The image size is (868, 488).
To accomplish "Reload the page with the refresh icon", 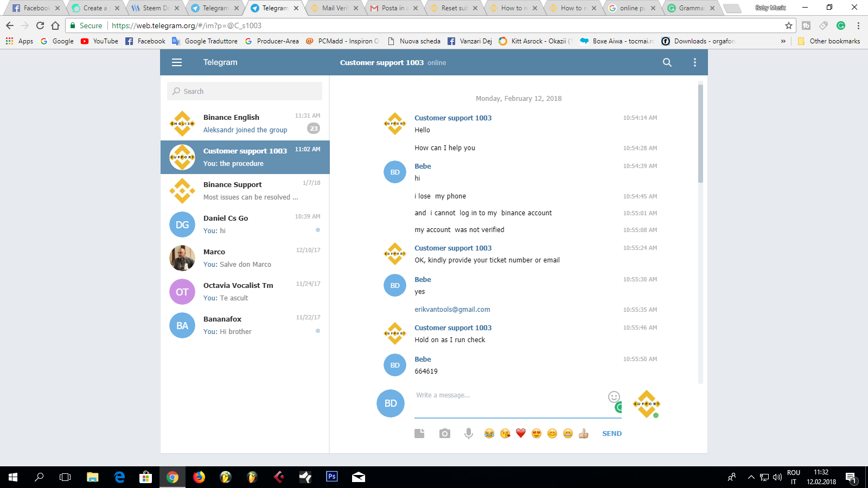I will pos(40,25).
